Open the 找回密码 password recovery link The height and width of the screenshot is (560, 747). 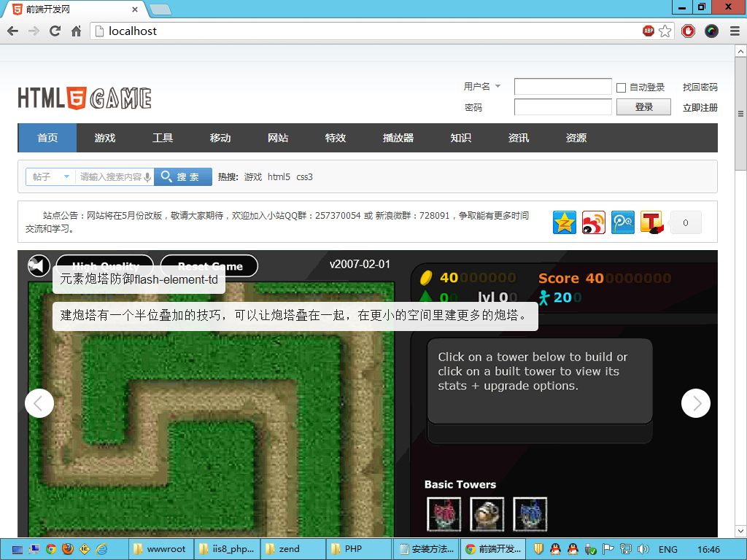click(700, 87)
